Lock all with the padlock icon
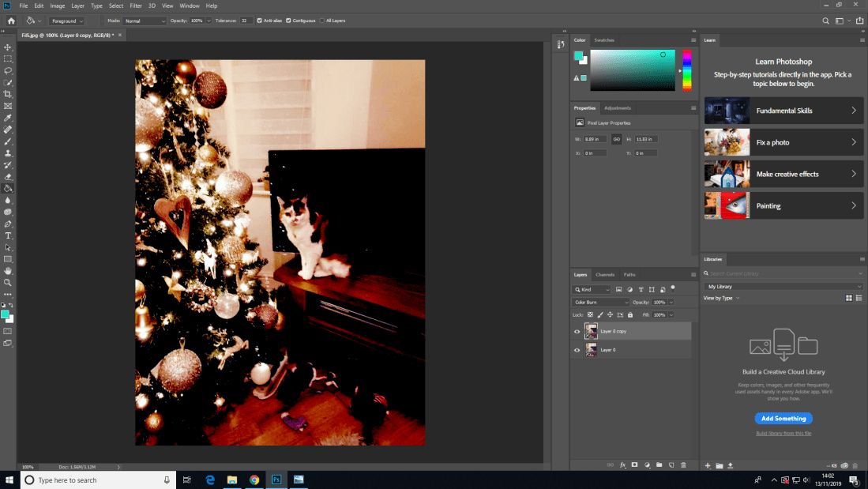Viewport: 868px width, 489px height. pyautogui.click(x=629, y=314)
